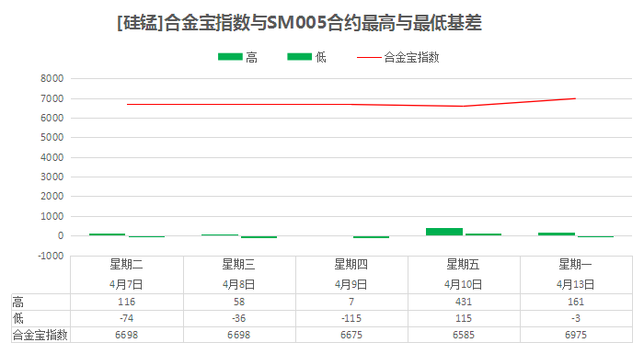Click the high value 7 cell
Image resolution: width=644 pixels, height=354 pixels.
(x=351, y=302)
